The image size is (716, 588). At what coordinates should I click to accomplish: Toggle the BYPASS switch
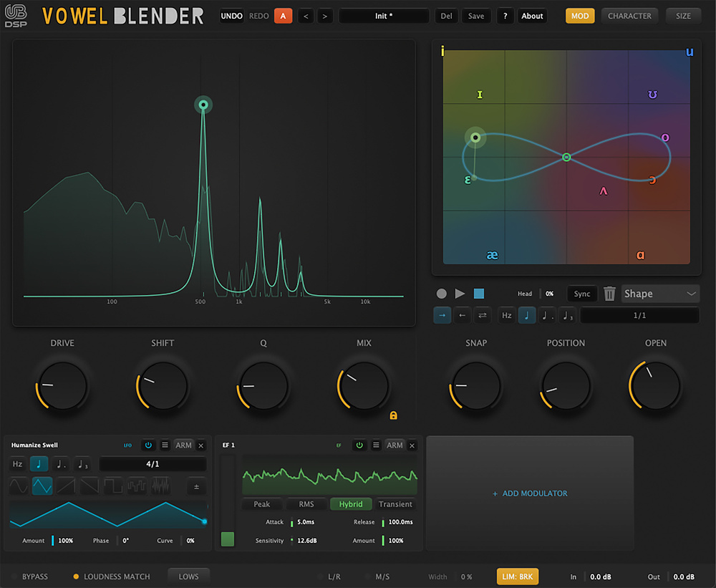click(30, 577)
